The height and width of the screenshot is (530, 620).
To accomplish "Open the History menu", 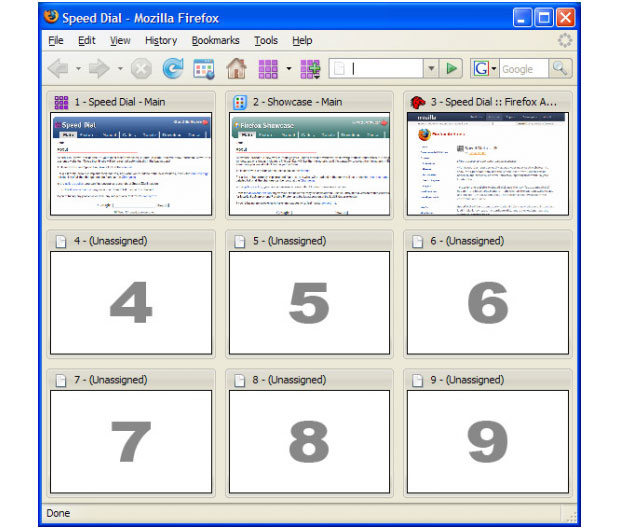I will click(161, 40).
